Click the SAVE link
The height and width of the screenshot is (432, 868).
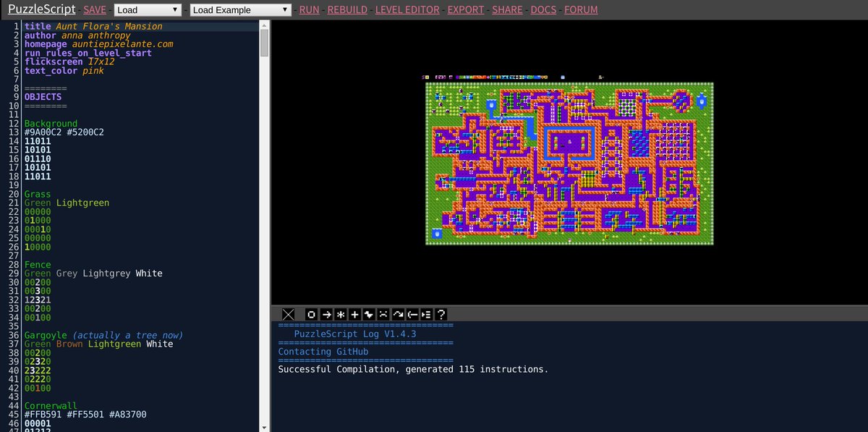[94, 10]
